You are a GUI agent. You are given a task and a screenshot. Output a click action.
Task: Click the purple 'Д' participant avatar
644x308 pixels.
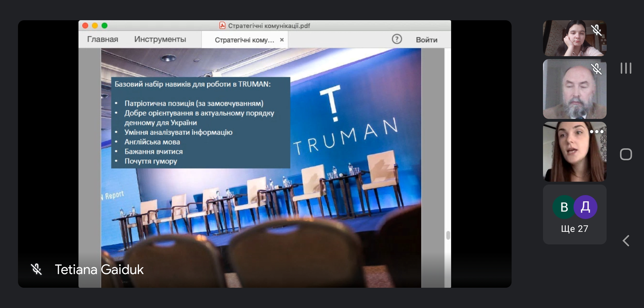pyautogui.click(x=586, y=207)
